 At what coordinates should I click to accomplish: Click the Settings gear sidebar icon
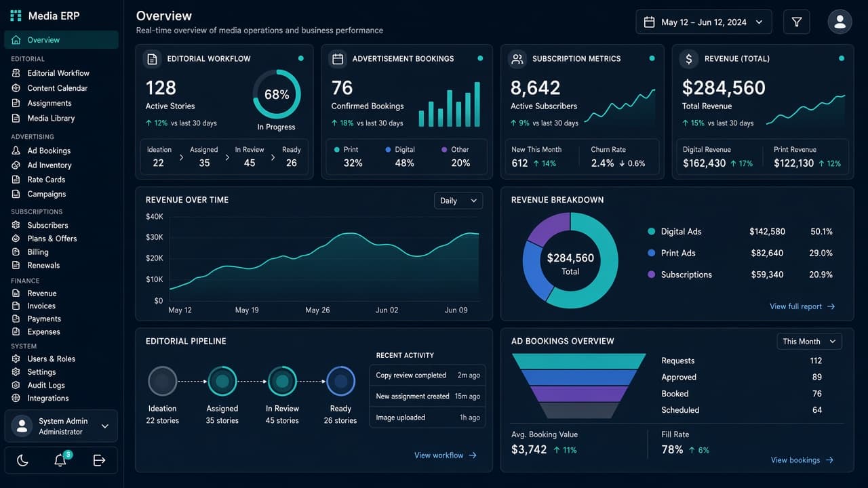[16, 372]
